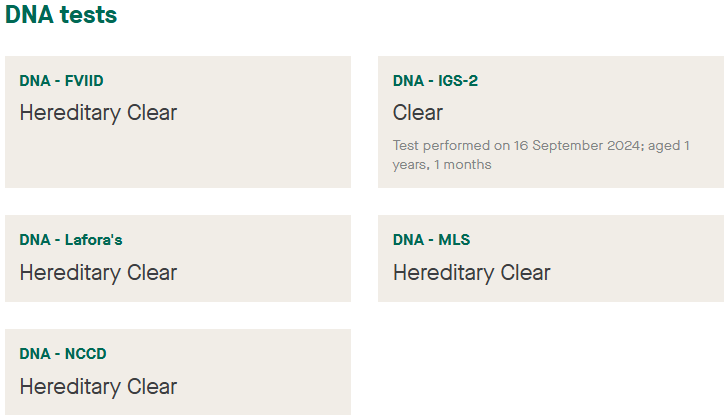Click the 'years, 1 months' age text

[442, 164]
